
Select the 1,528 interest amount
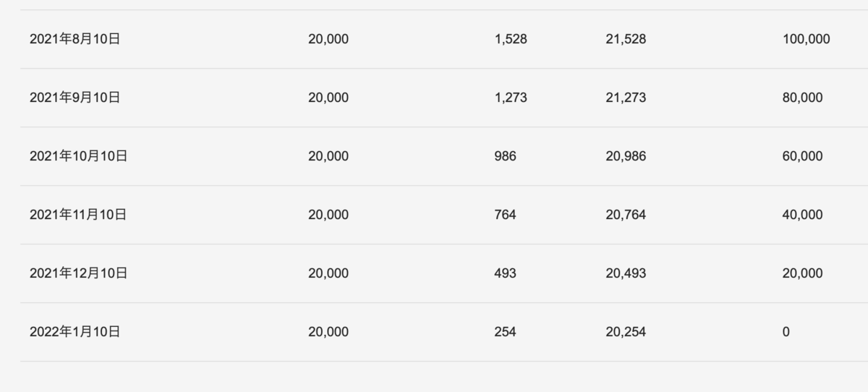(x=511, y=39)
